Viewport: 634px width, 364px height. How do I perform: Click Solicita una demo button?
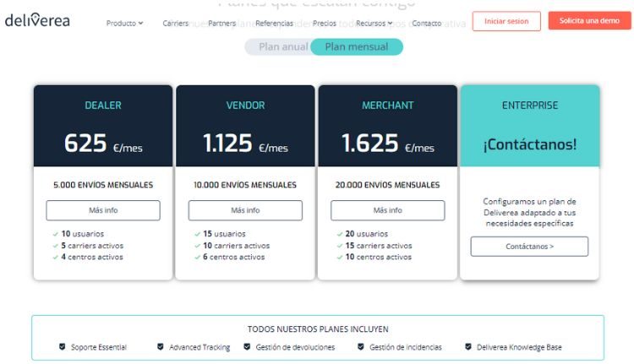click(589, 20)
